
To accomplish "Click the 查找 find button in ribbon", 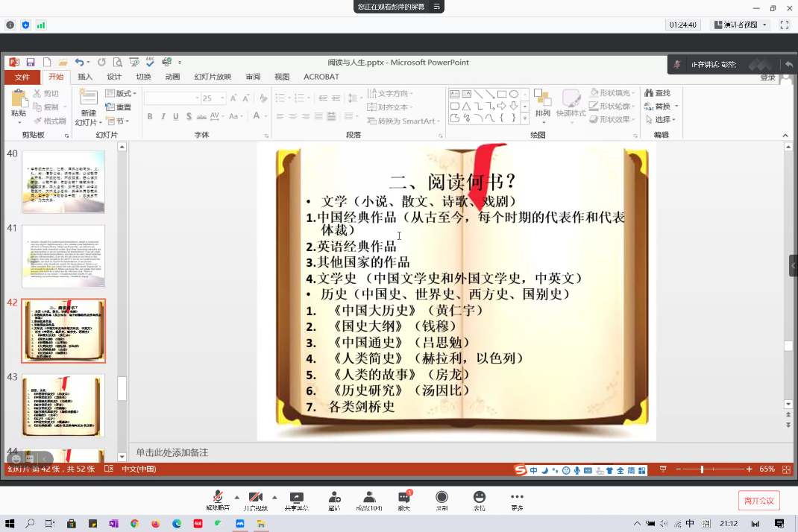I will 657,93.
